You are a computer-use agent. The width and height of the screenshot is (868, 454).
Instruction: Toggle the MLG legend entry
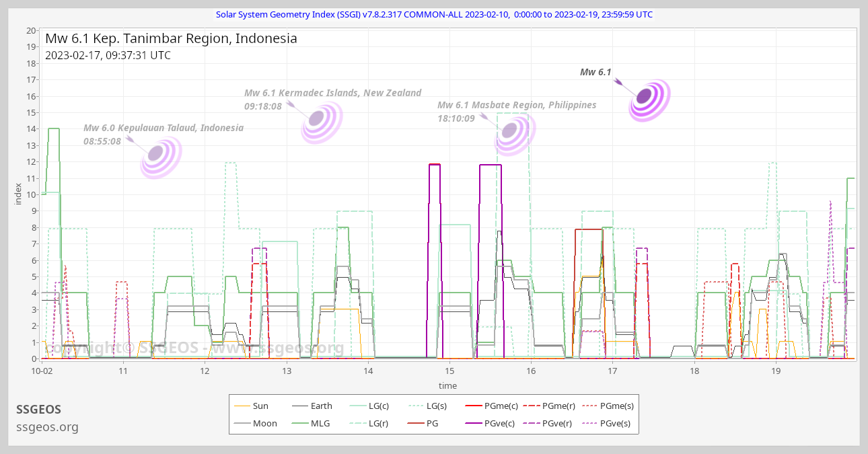pyautogui.click(x=311, y=423)
